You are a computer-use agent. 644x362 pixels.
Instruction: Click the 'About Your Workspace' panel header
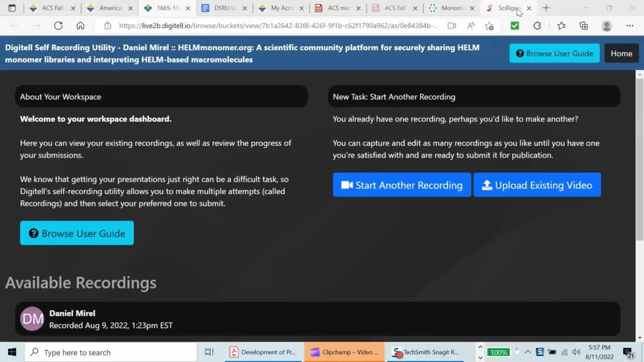click(x=162, y=97)
